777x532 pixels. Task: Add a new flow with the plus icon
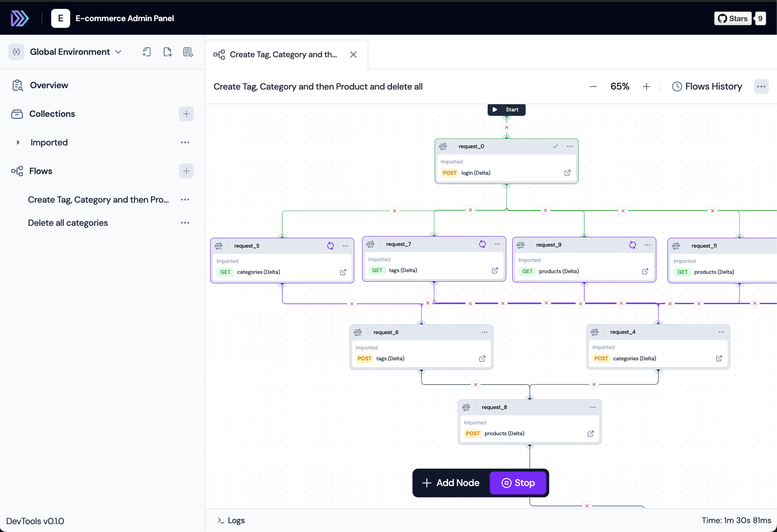click(x=186, y=171)
